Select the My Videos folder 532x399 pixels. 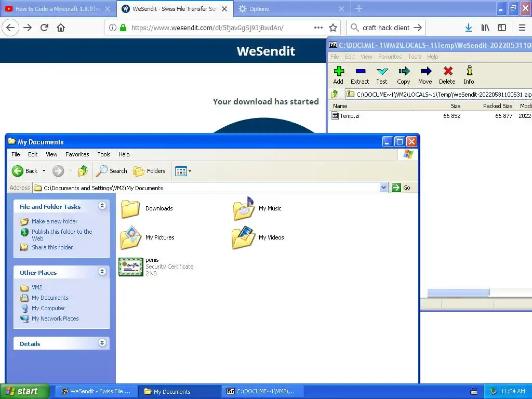(258, 237)
